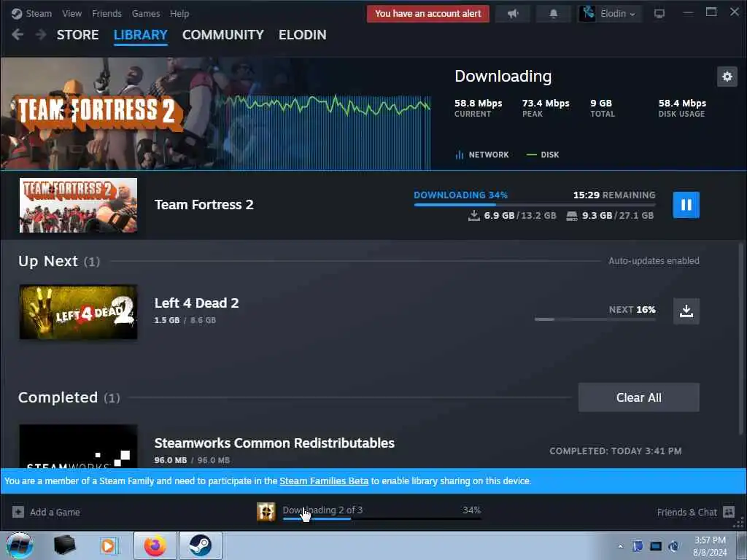Open the View menu
747x560 pixels.
72,13
